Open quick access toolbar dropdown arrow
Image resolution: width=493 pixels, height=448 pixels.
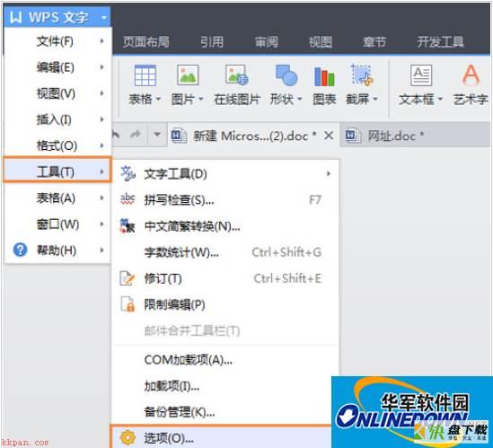(157, 135)
